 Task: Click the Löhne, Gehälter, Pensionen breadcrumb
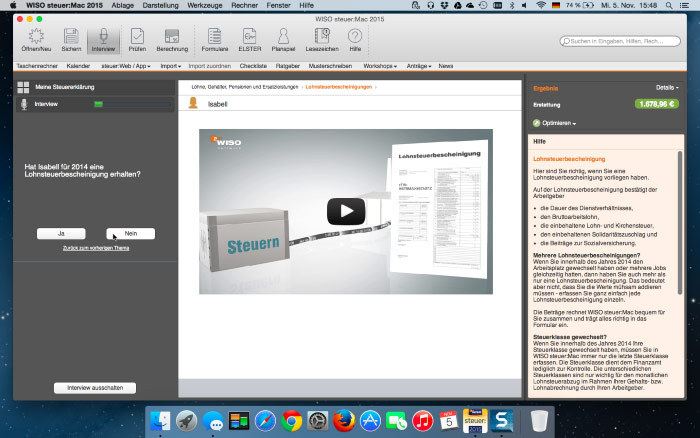(245, 87)
